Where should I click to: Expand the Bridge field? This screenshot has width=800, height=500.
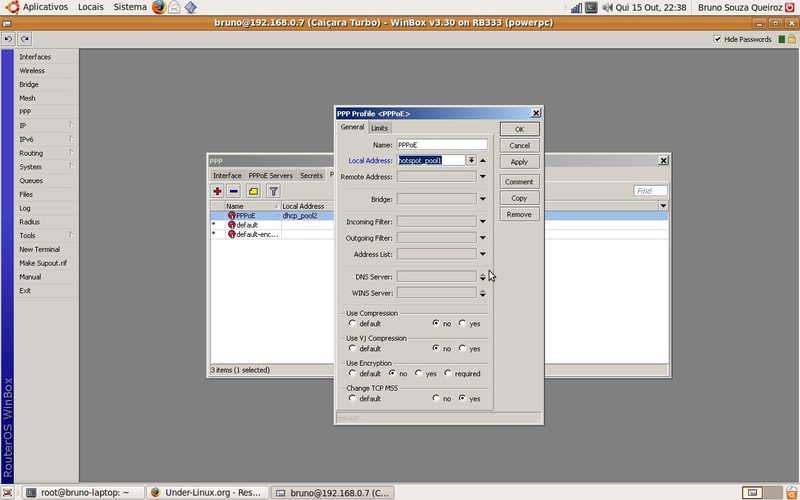pyautogui.click(x=483, y=199)
